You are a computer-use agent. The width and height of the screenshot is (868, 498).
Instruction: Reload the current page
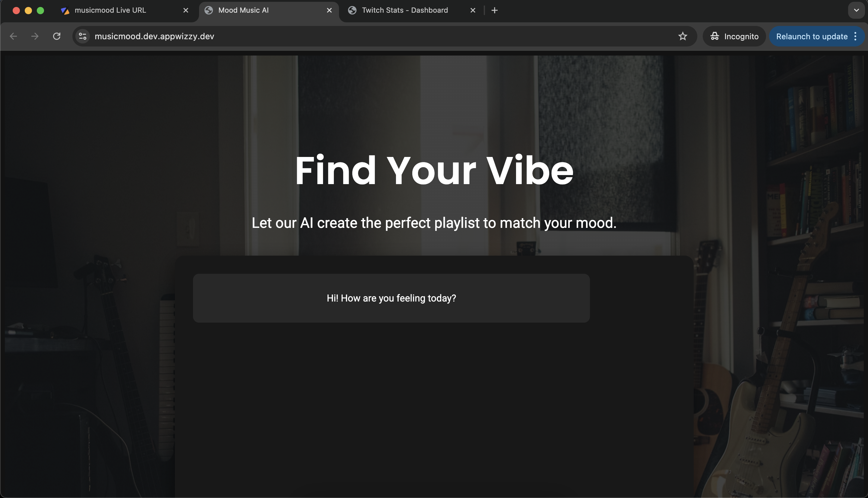(x=57, y=36)
